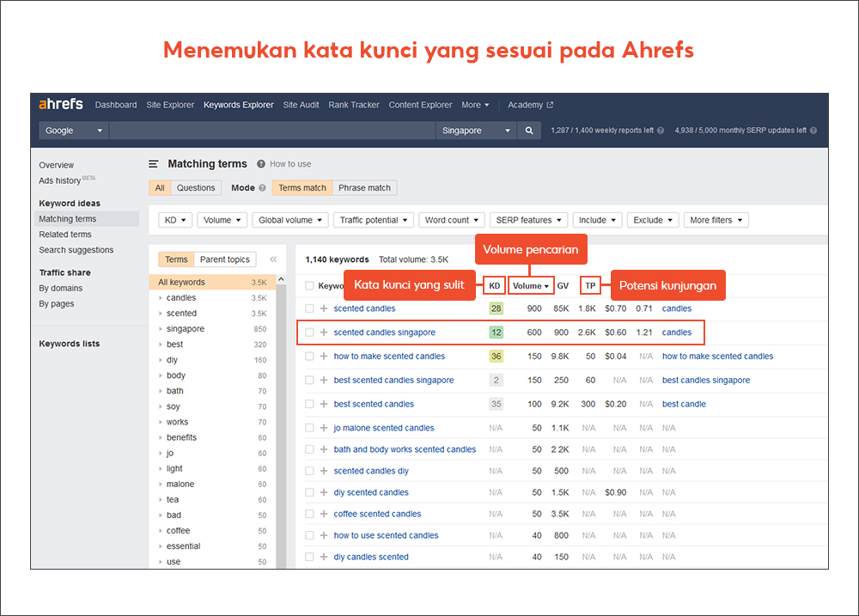This screenshot has width=859, height=616.
Task: Open the Site Explorer nav item
Action: point(170,105)
